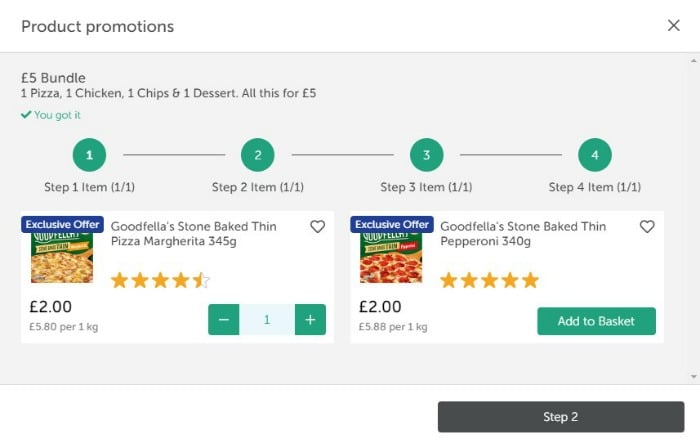This screenshot has height=448, width=700.
Task: Favorite the Margherita pizza with heart icon
Action: coord(317,227)
